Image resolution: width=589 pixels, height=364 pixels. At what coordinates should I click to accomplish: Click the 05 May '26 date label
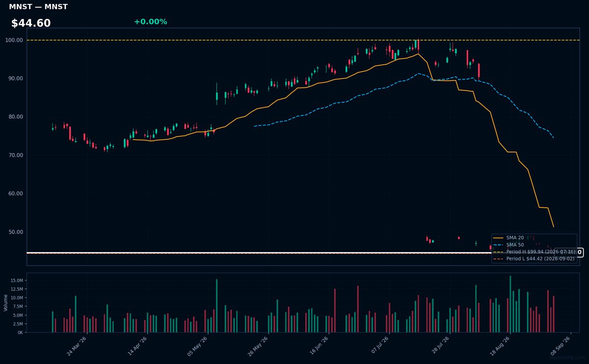pyautogui.click(x=198, y=346)
